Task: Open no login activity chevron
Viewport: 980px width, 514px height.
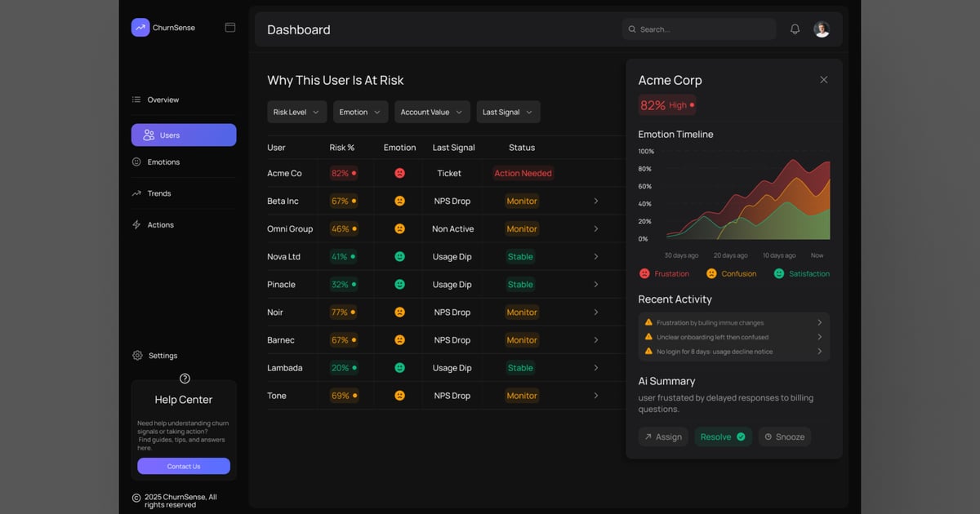Action: pos(820,352)
